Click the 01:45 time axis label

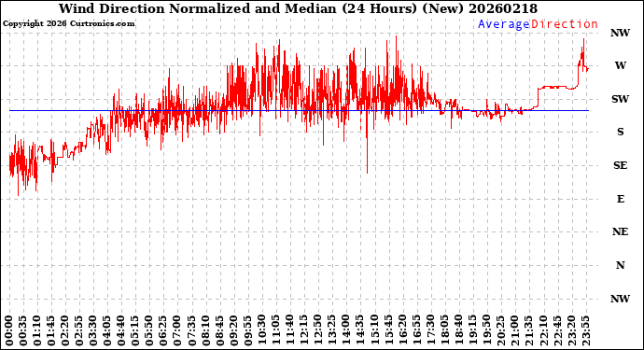51,331
